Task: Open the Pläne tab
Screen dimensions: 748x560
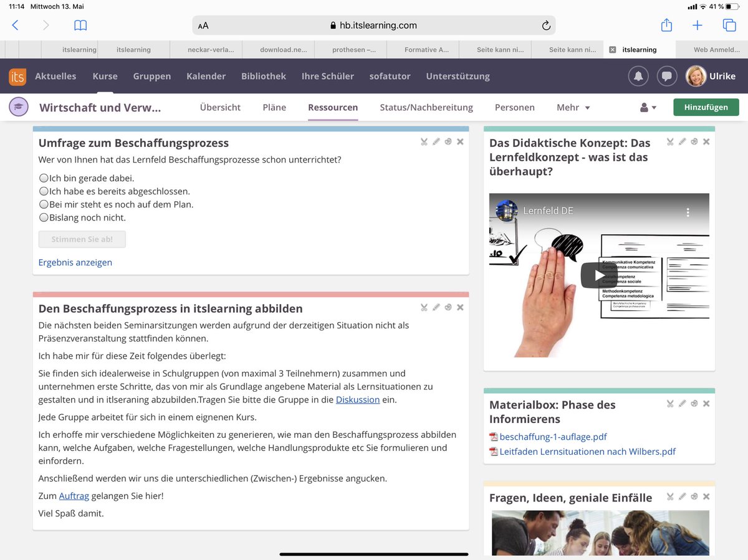Action: pos(274,107)
